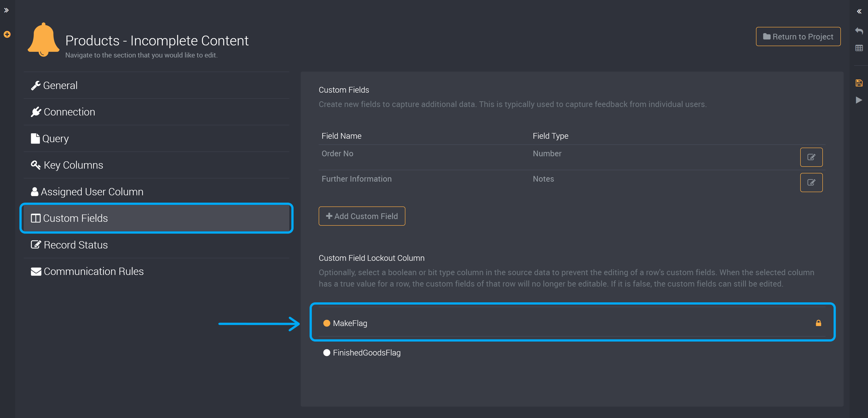
Task: Click the user icon beside Assigned User Column
Action: 34,191
